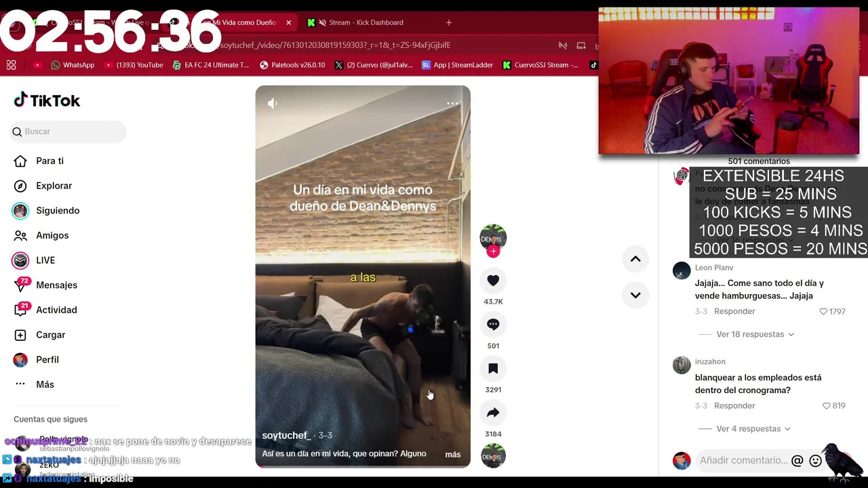Expand caption with más link

click(x=453, y=454)
